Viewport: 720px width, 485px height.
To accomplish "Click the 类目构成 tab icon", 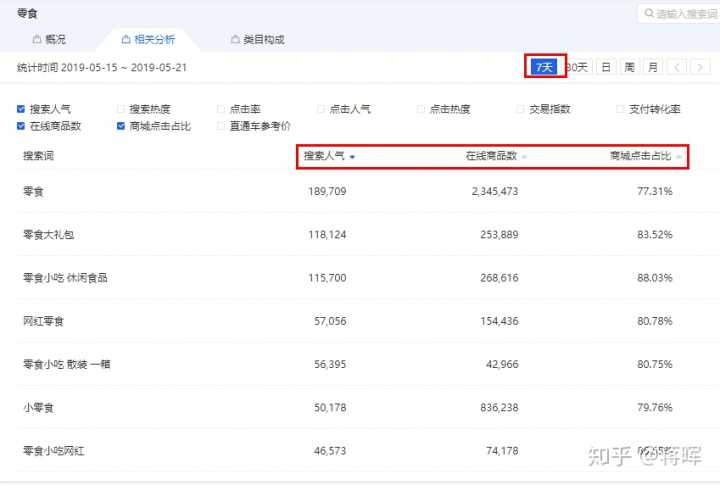I will pos(235,40).
